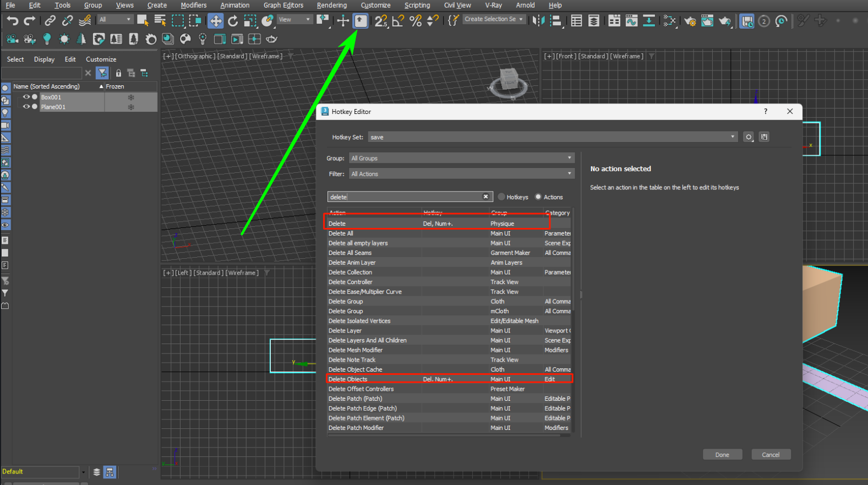Open the Rendering menu
The image size is (868, 485).
click(332, 5)
